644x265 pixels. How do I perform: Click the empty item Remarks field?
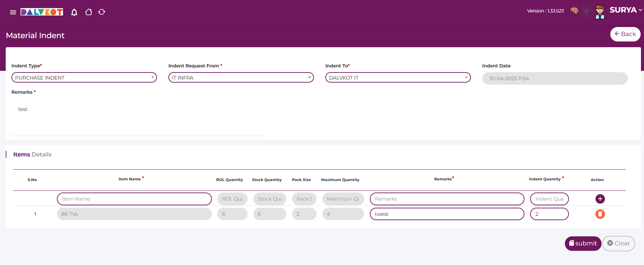pos(447,199)
